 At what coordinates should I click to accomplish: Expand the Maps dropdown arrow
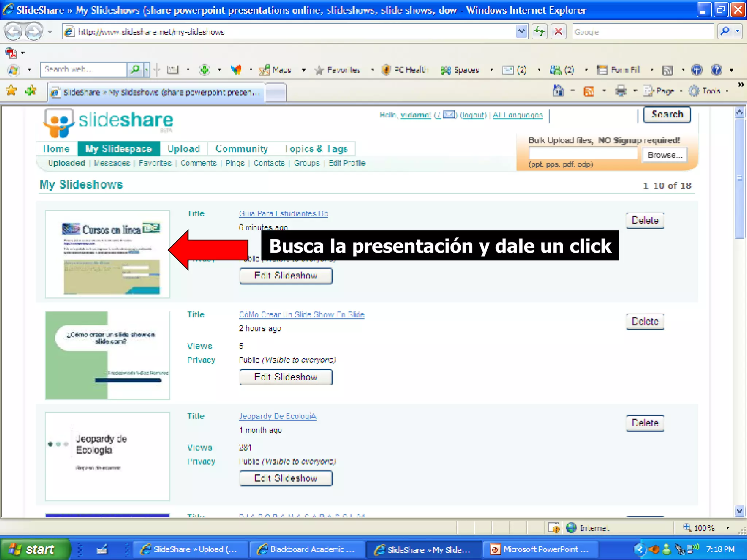click(x=303, y=70)
